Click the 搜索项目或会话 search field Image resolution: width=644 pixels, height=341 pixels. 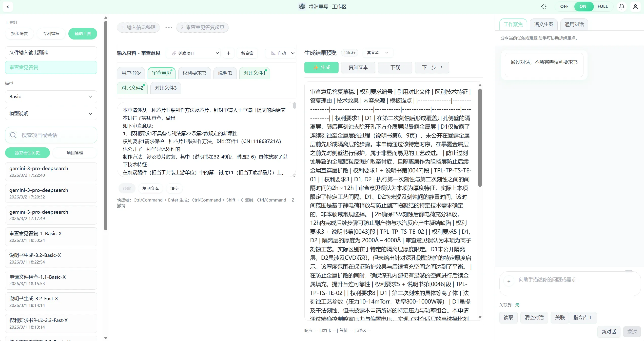coord(51,135)
